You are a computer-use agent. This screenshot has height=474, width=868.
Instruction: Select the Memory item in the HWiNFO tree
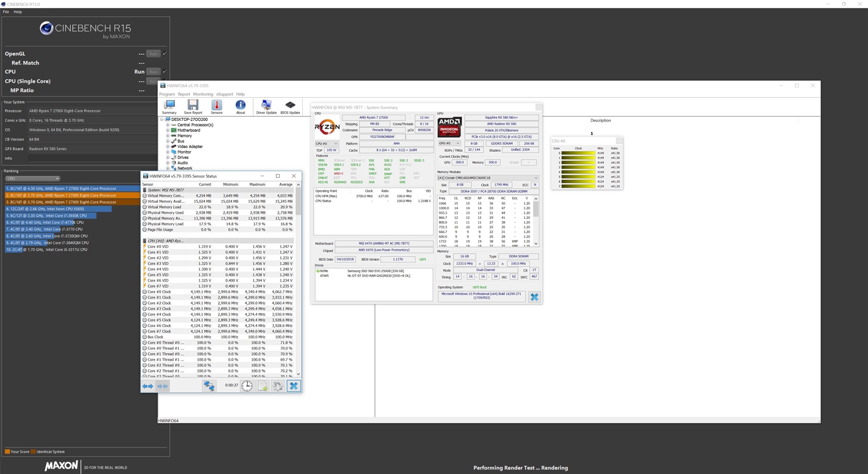pos(184,136)
